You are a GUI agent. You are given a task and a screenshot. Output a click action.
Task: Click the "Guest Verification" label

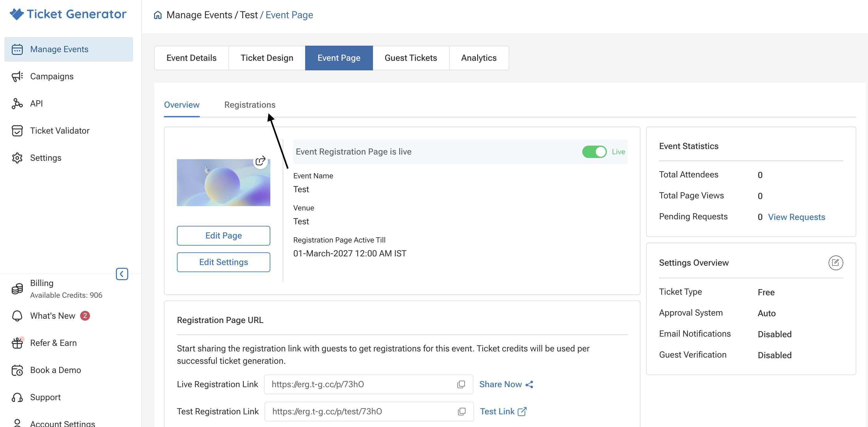click(x=692, y=355)
